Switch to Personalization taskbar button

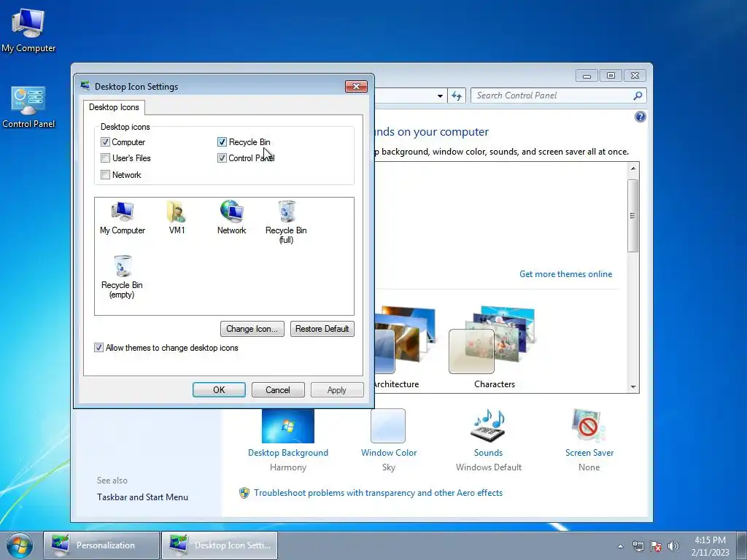tap(101, 545)
